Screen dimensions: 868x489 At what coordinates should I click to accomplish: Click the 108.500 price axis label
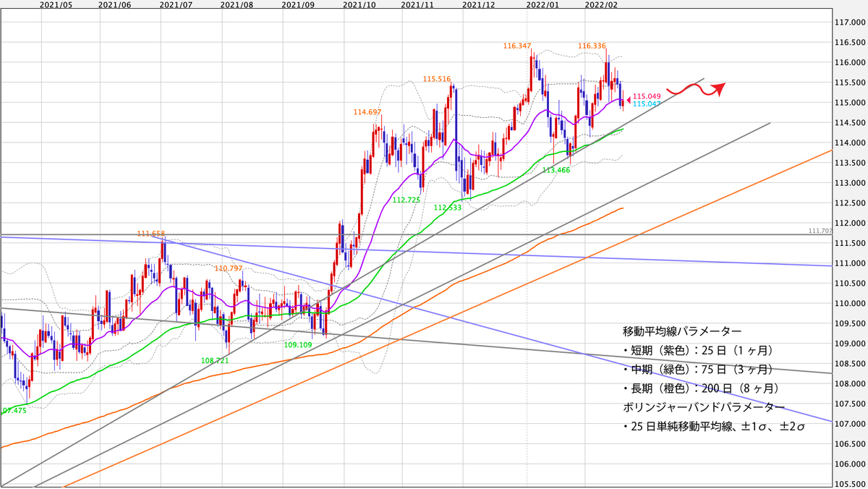click(849, 363)
